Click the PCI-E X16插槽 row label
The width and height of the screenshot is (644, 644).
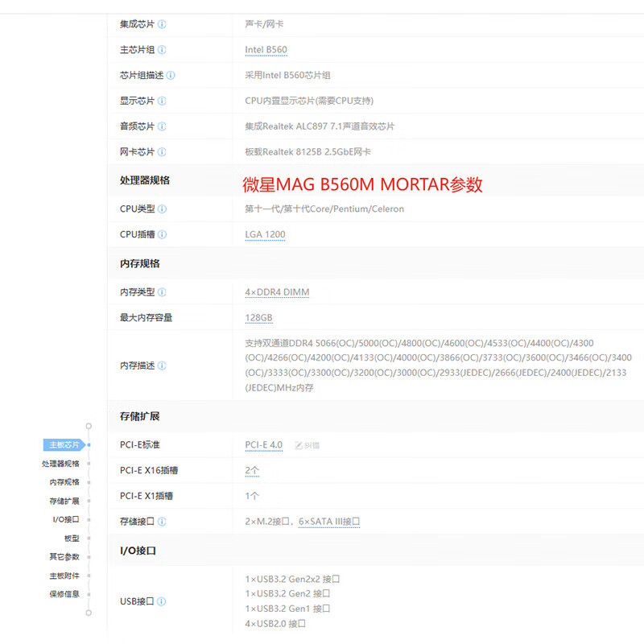149,471
